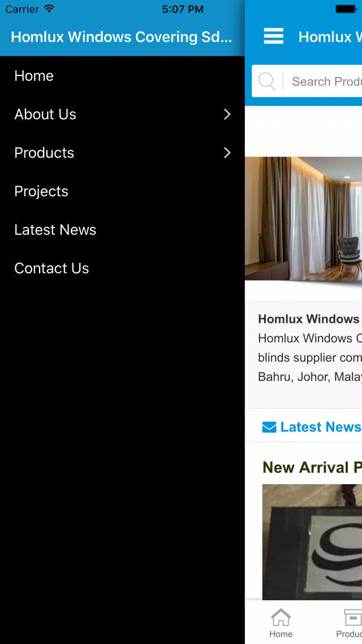This screenshot has height=644, width=362.
Task: Click the search magnifier icon
Action: click(267, 81)
